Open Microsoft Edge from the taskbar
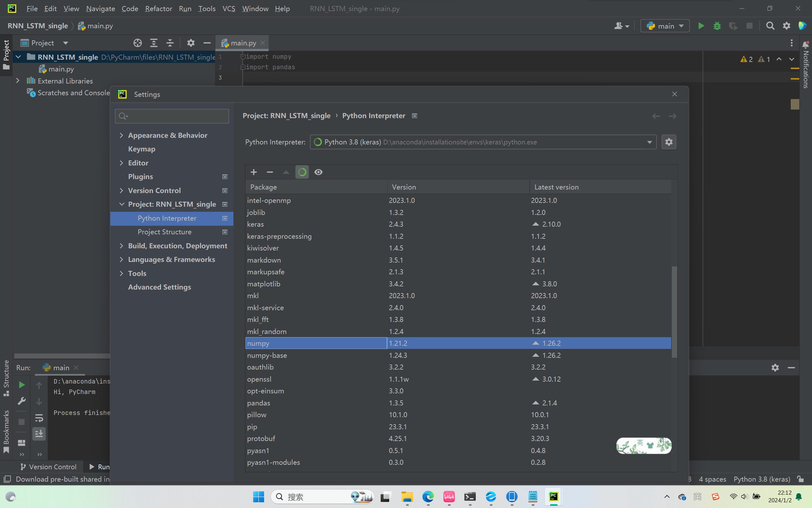Screen dimensions: 812x508 coord(428,497)
